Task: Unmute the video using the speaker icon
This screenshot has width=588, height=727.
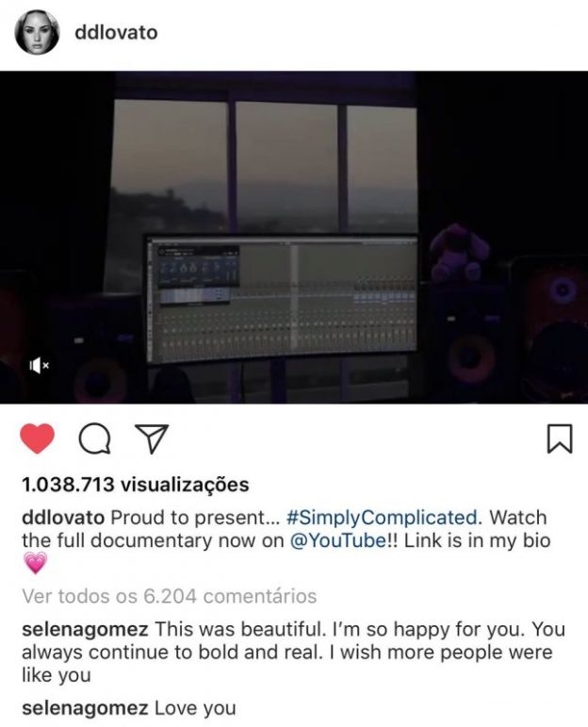Action: click(x=39, y=366)
